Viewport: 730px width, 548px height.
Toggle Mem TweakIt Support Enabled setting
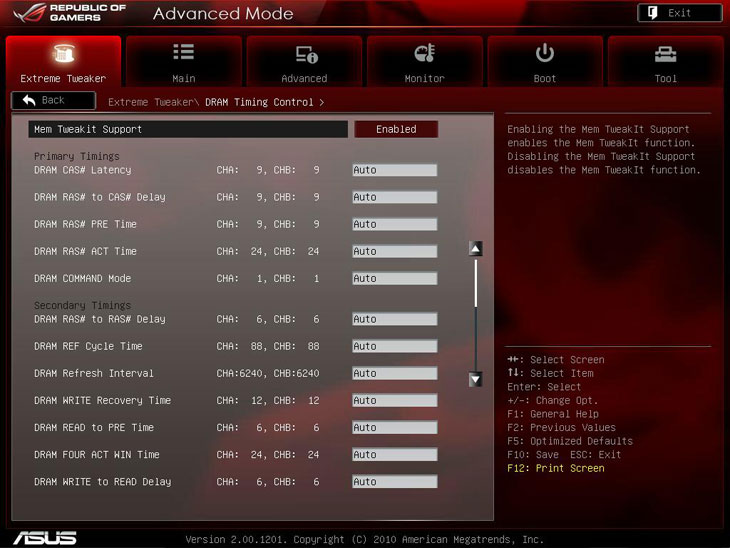pos(395,129)
